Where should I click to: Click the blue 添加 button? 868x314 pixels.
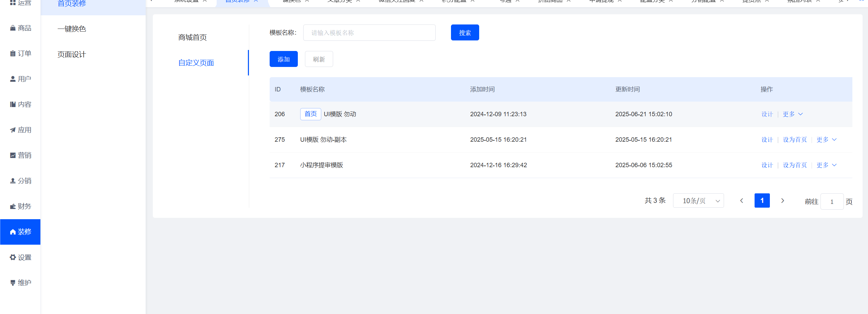(x=284, y=59)
